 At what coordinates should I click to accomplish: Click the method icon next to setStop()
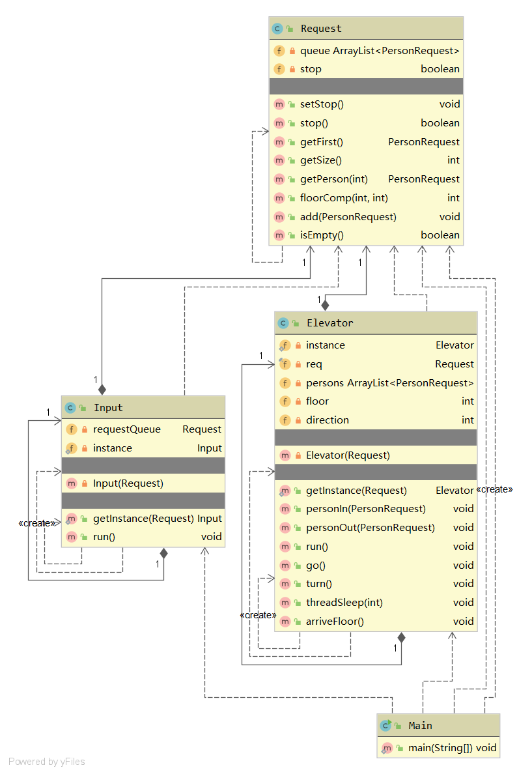pyautogui.click(x=279, y=104)
